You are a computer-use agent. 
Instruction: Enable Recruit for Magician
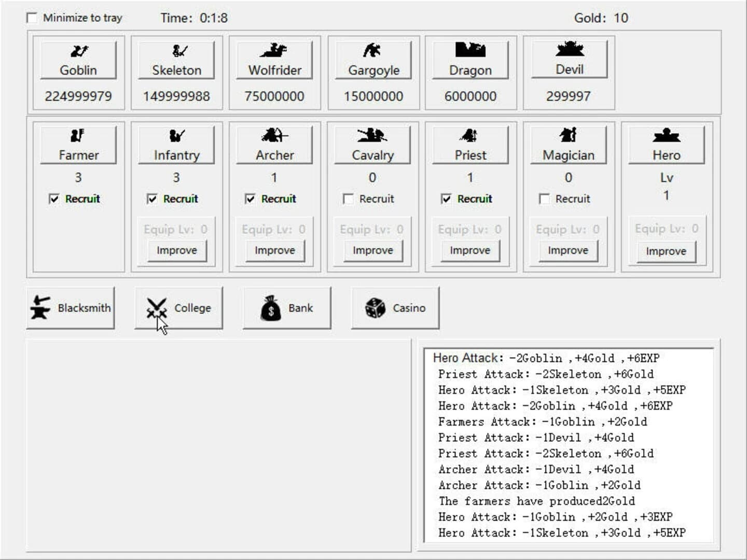pyautogui.click(x=544, y=199)
